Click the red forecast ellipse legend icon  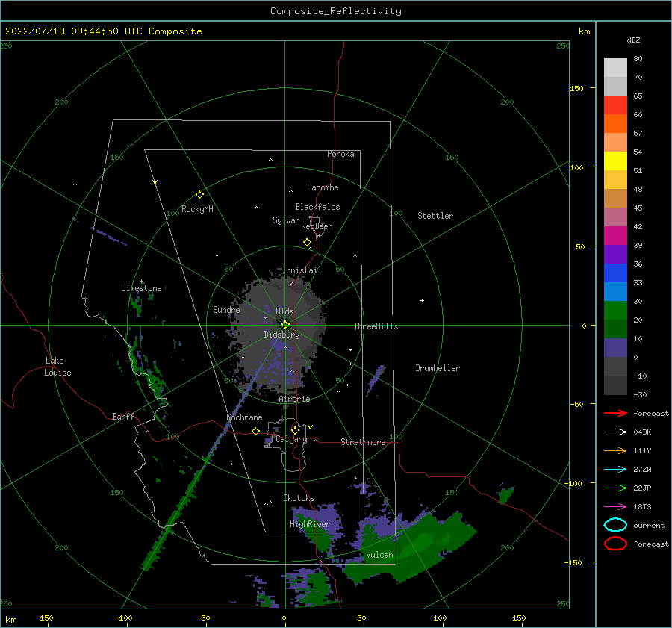point(615,544)
